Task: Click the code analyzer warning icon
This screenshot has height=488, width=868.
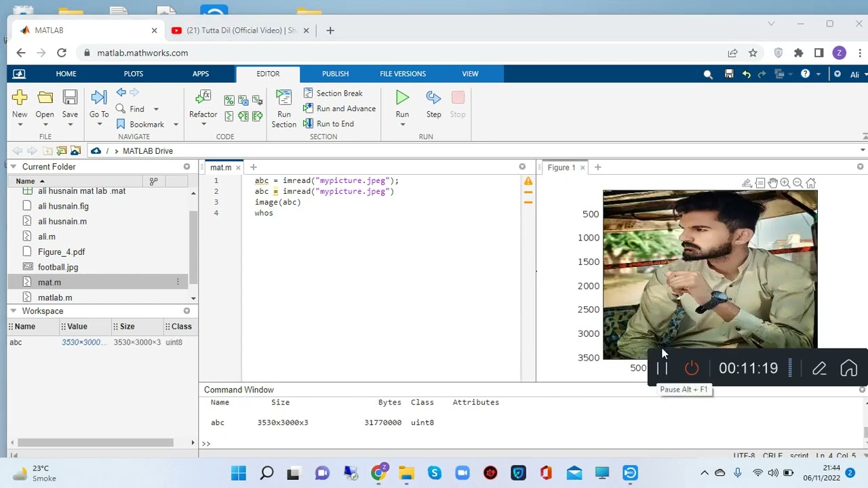Action: point(528,181)
